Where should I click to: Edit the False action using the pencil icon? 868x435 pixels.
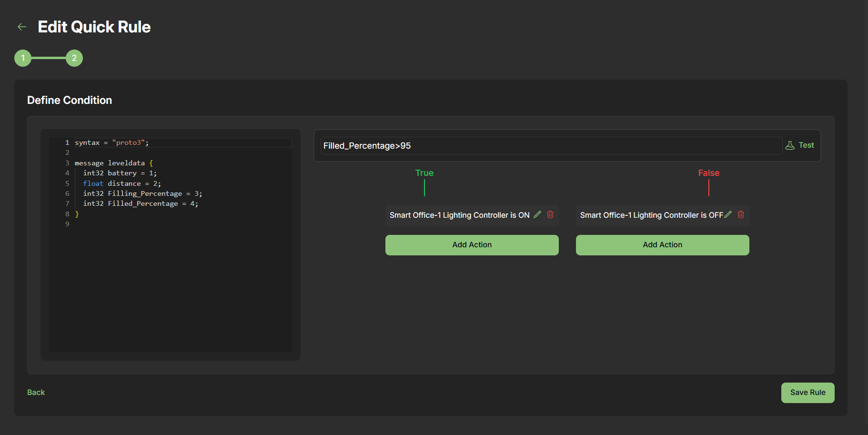(727, 214)
